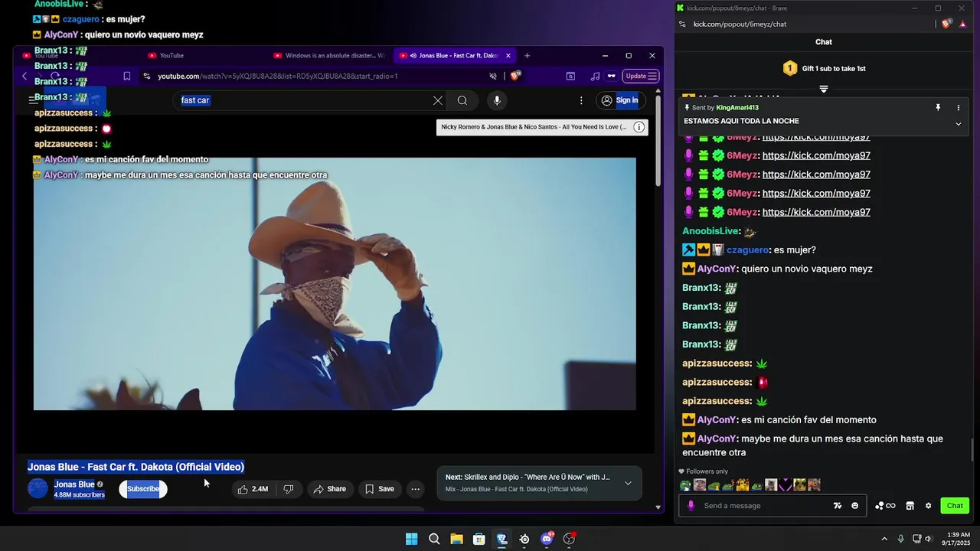980x551 pixels.
Task: Subscribe to Jonas Blue channel
Action: (143, 489)
